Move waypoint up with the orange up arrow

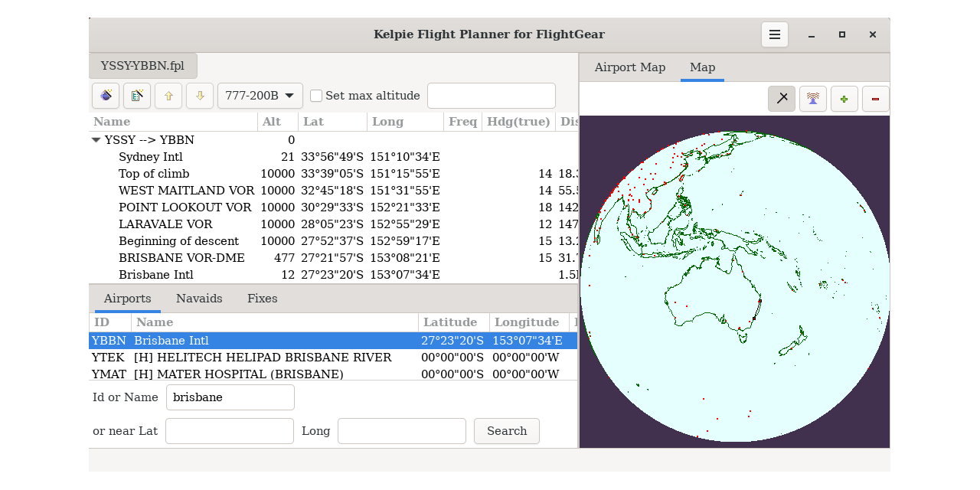[168, 96]
